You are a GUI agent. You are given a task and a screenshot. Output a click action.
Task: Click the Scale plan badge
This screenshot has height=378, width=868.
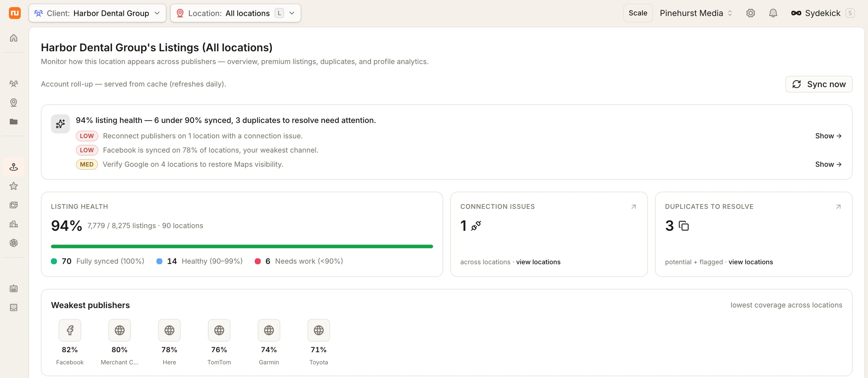pyautogui.click(x=638, y=13)
